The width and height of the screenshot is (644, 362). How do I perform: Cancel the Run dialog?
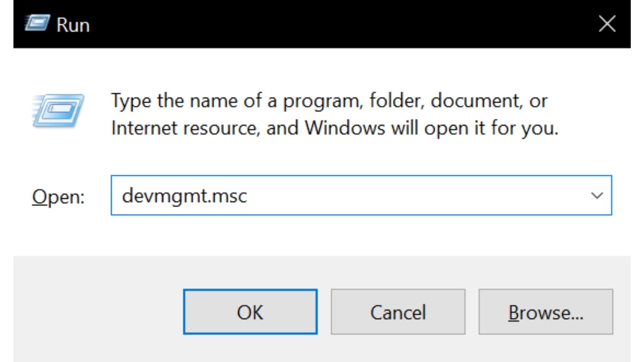398,312
